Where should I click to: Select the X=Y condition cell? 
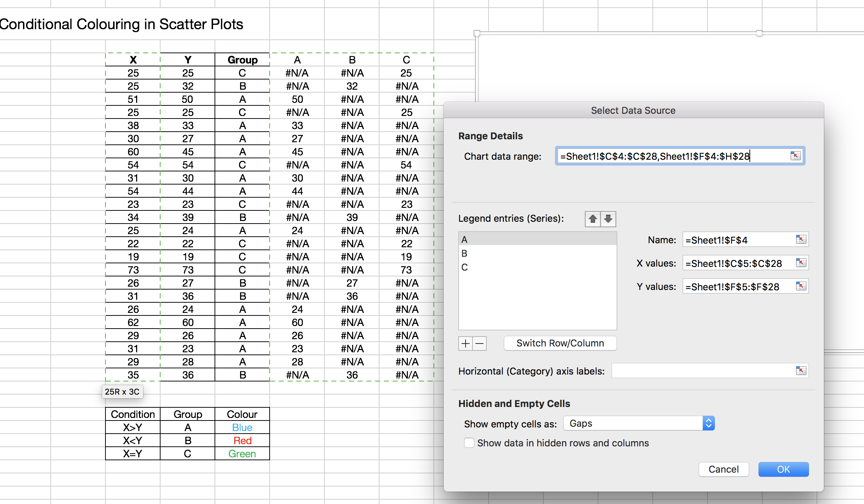(133, 454)
